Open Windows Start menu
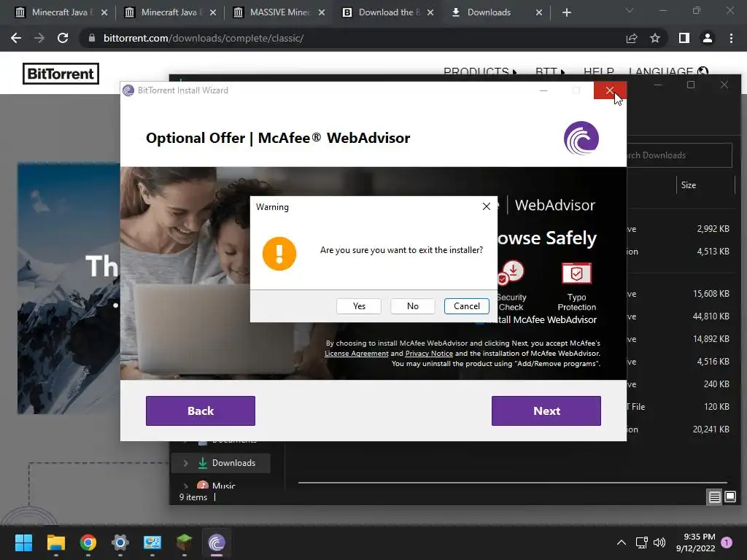 pos(23,542)
